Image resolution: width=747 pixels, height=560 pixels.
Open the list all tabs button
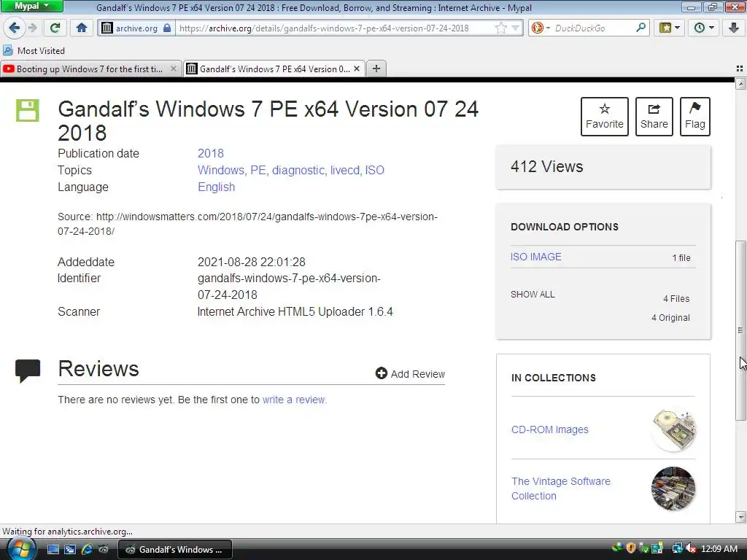click(x=740, y=69)
